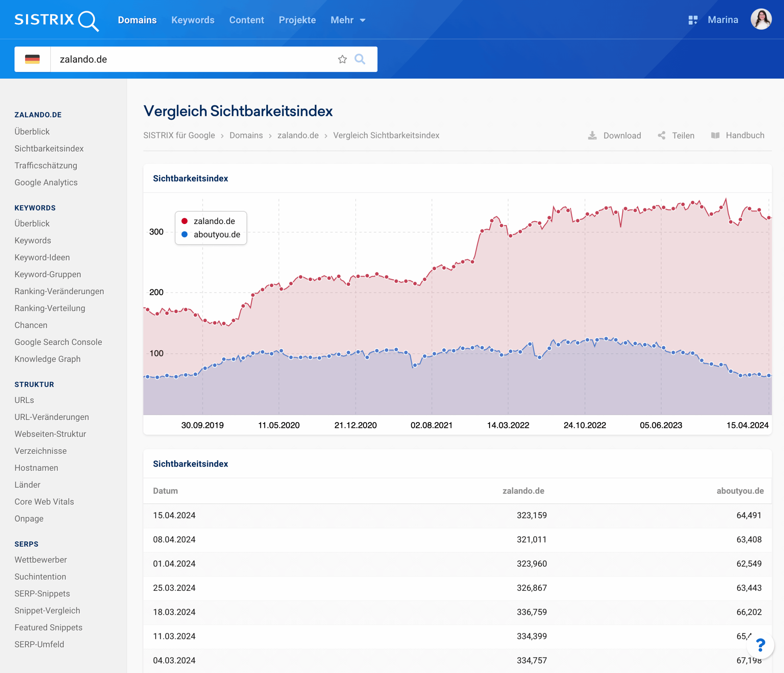784x673 pixels.
Task: Click the aboutyou.de value 62,549
Action: (749, 564)
